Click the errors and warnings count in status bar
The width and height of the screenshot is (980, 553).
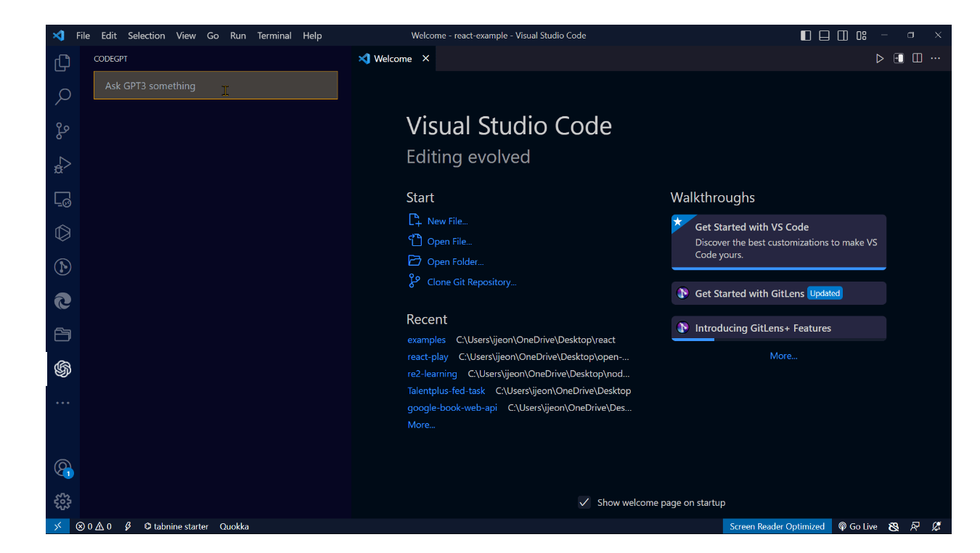(94, 526)
